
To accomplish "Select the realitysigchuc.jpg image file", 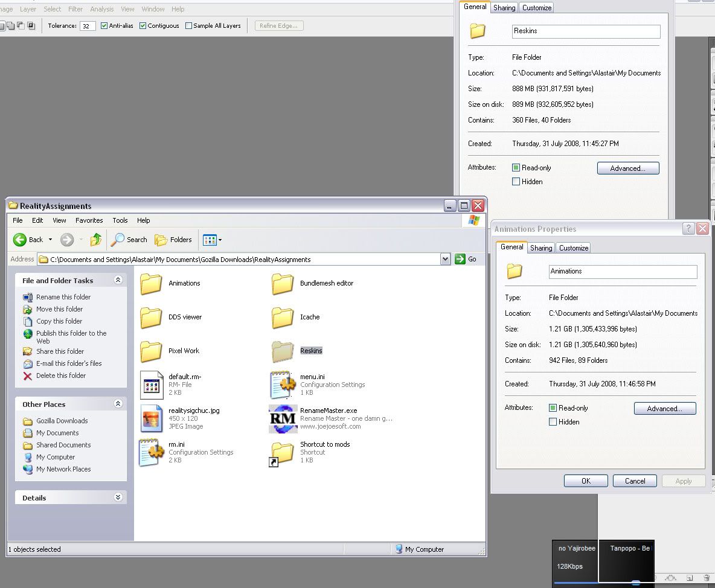I will [x=151, y=418].
